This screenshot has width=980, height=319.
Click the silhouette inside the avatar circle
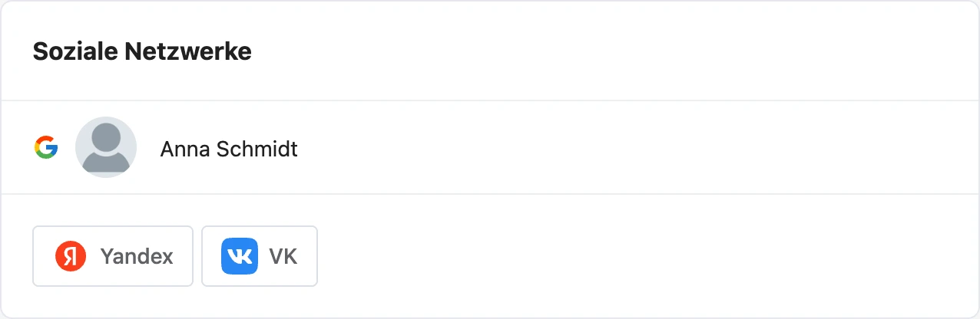[x=106, y=150]
